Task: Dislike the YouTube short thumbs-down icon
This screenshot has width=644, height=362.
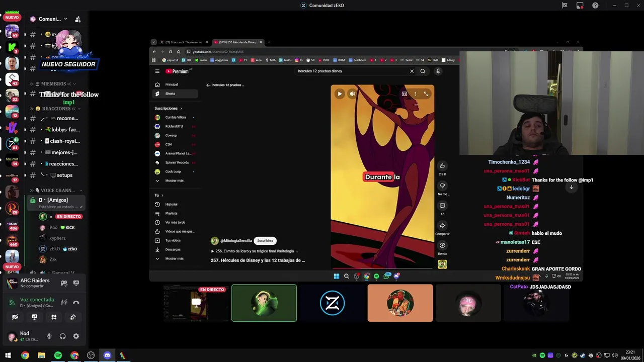Action: tap(442, 186)
